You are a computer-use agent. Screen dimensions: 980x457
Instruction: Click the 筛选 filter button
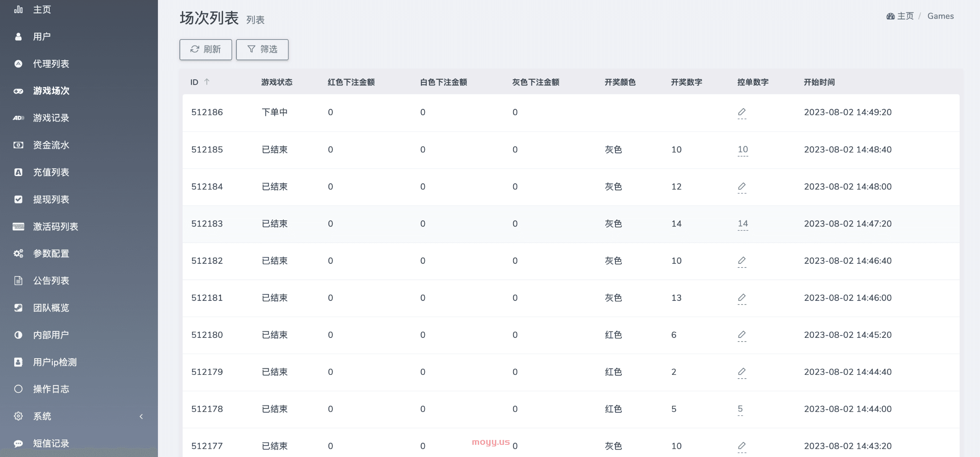(262, 50)
